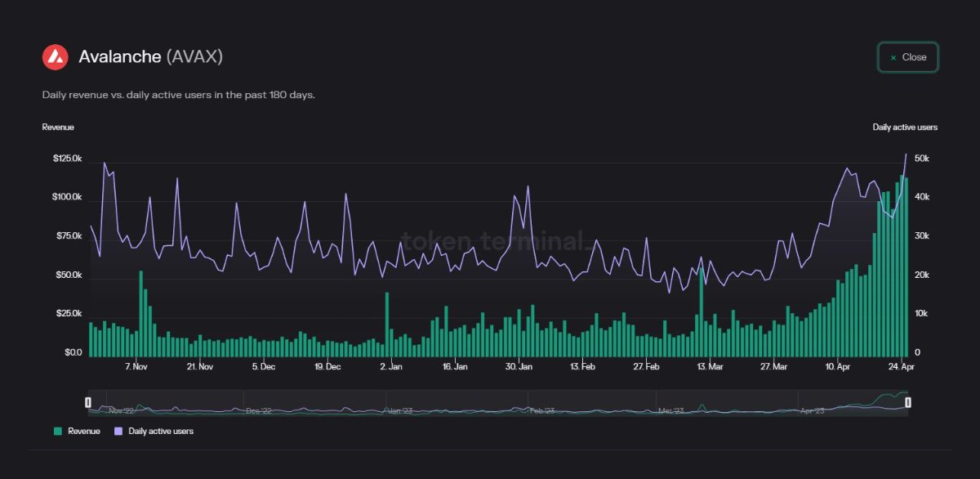Click the 30k users axis label

coord(922,236)
